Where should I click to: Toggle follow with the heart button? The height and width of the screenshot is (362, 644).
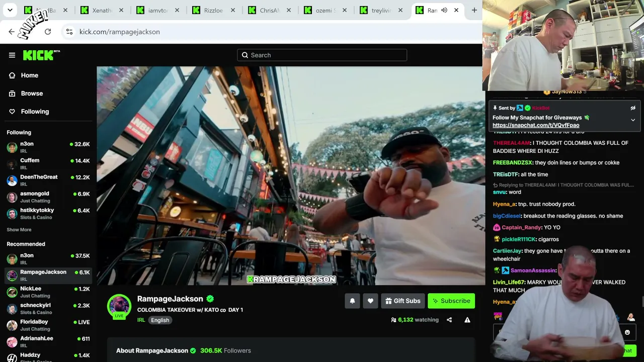370,301
